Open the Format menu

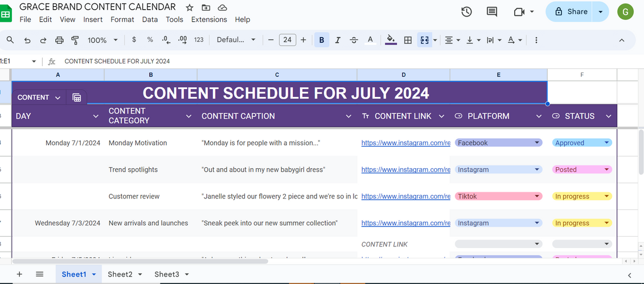tap(122, 19)
